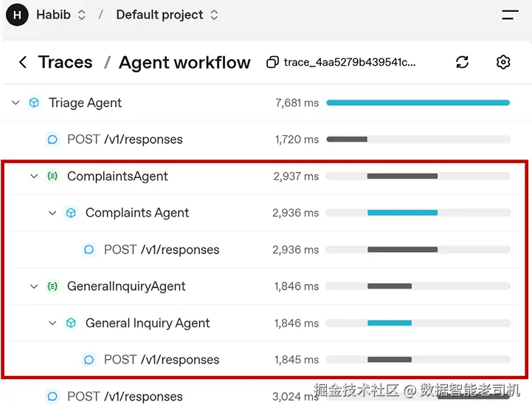Screen dimensions: 532x410
Task: Click the 1,720 ms duration bar
Action: [x=347, y=140]
